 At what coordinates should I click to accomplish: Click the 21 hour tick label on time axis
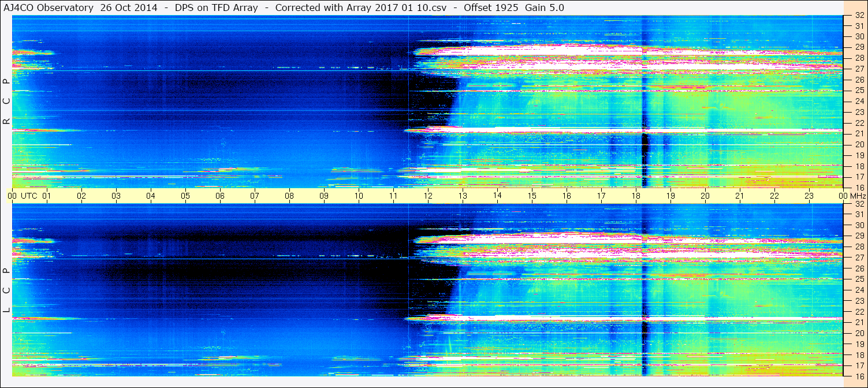click(x=740, y=196)
